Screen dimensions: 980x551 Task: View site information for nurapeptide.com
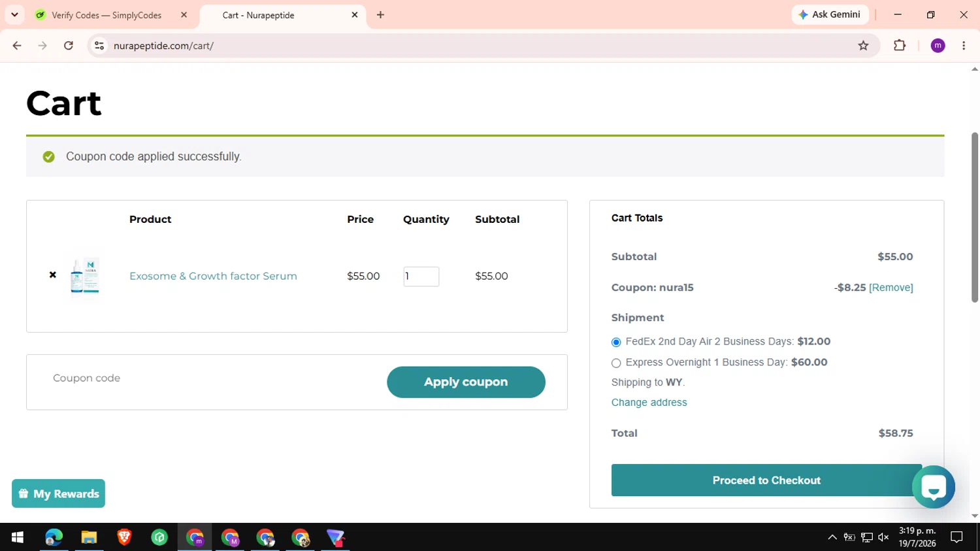tap(99, 46)
